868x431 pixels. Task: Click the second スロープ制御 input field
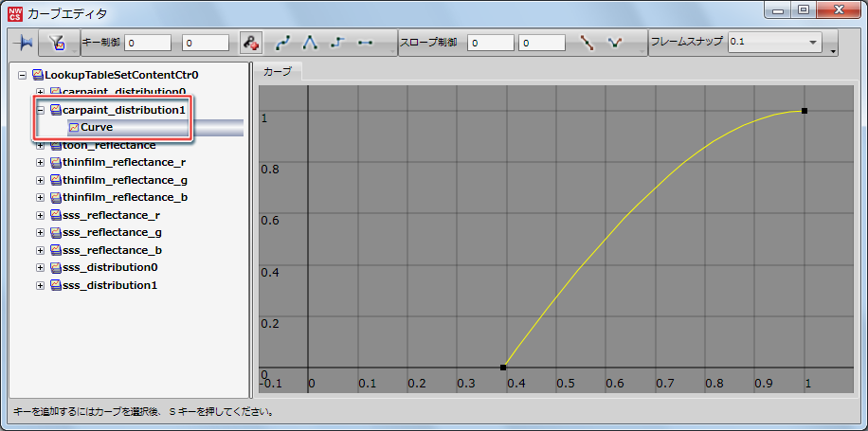pyautogui.click(x=541, y=43)
